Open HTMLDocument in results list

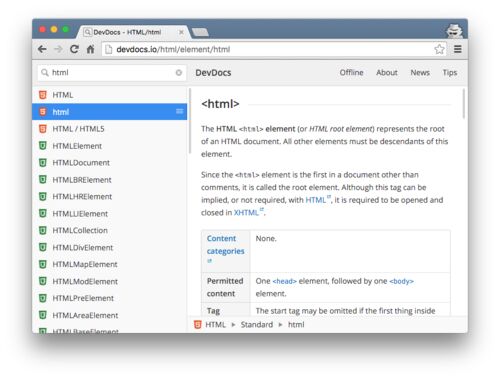point(109,163)
